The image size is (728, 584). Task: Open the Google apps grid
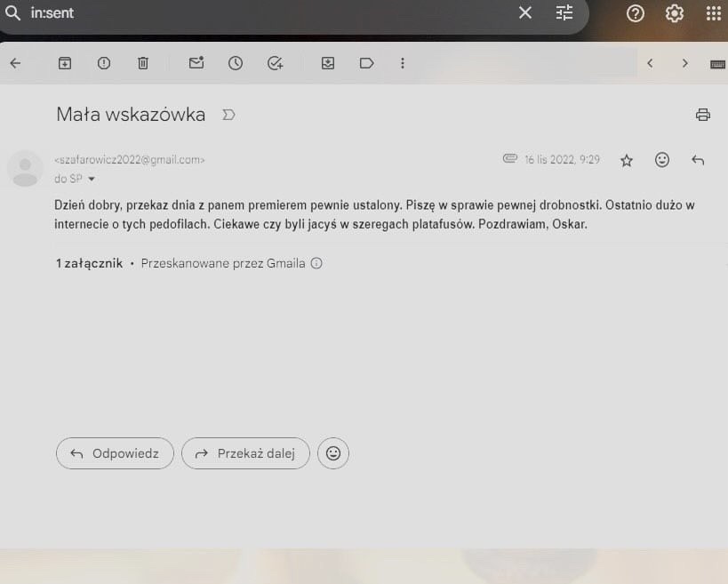713,13
